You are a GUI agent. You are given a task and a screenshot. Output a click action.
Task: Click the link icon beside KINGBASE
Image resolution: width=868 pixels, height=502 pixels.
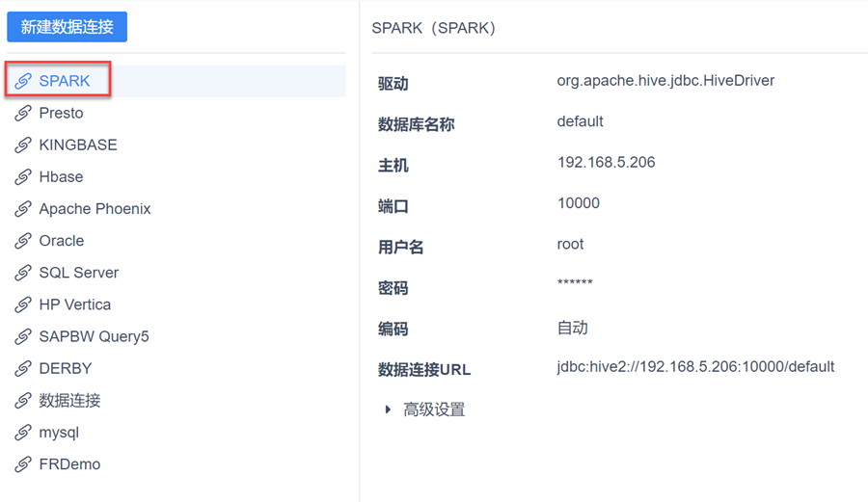click(x=23, y=145)
